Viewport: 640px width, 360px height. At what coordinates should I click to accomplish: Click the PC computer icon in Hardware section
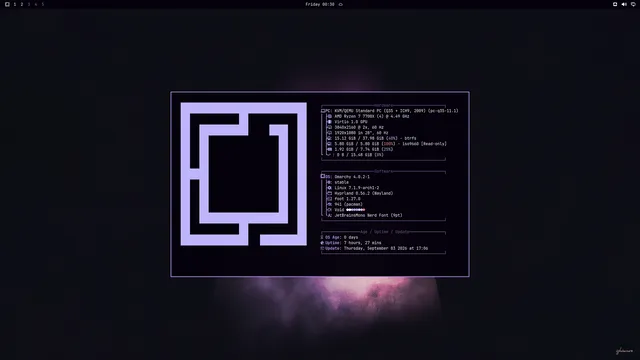(323, 111)
